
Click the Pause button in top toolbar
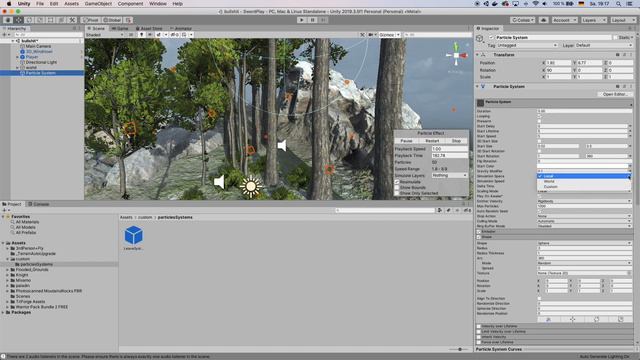pos(312,20)
